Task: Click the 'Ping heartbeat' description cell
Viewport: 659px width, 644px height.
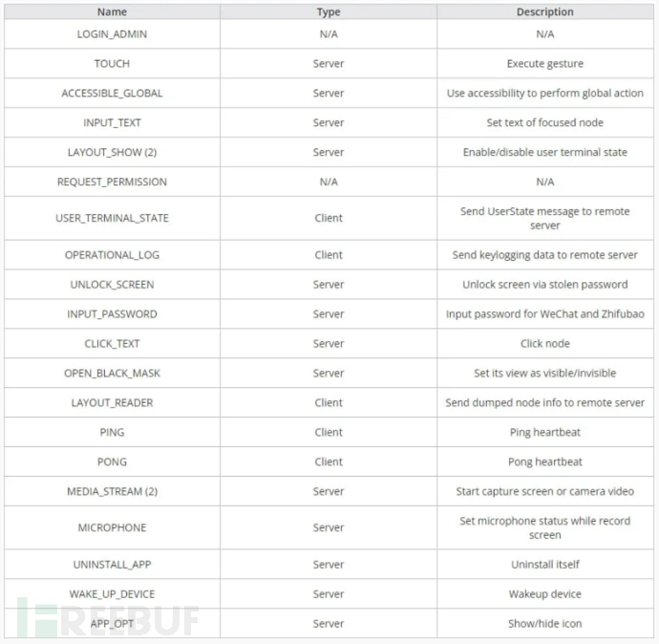Action: coord(545,433)
